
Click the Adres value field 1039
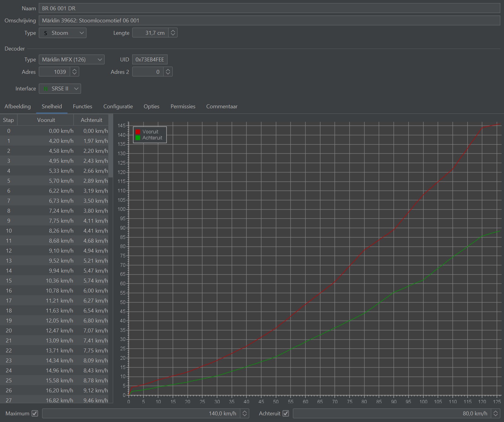[54, 72]
